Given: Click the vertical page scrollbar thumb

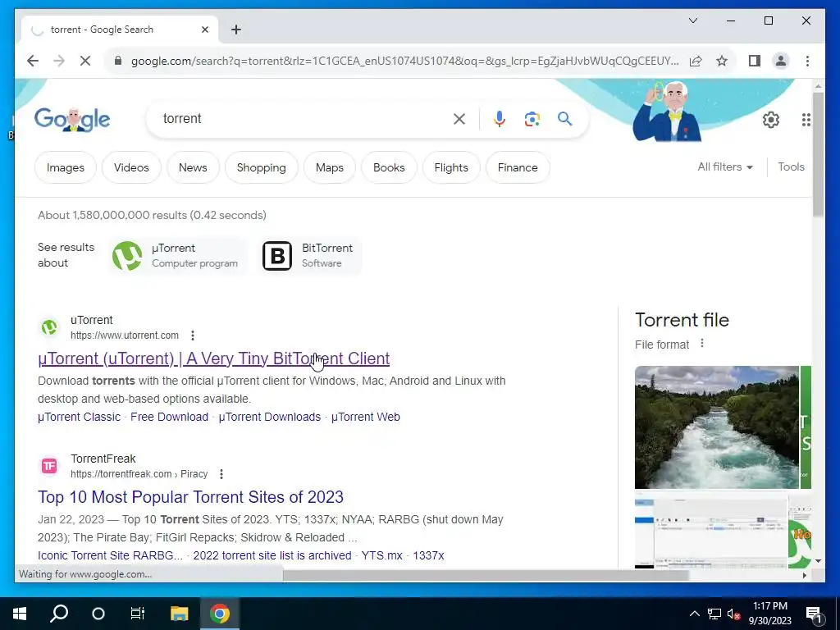Looking at the screenshot, I should (x=818, y=155).
